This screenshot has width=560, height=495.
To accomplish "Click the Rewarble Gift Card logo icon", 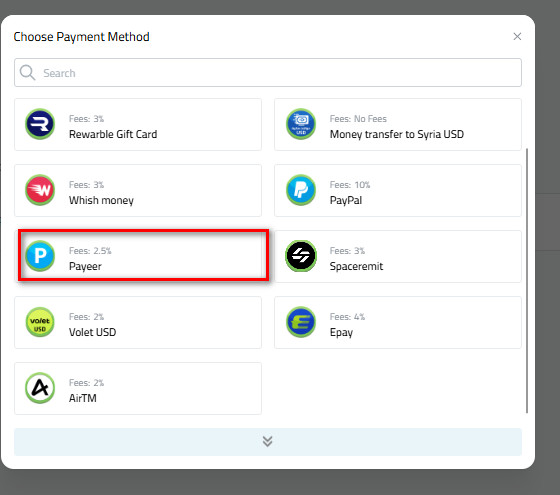I will point(40,124).
